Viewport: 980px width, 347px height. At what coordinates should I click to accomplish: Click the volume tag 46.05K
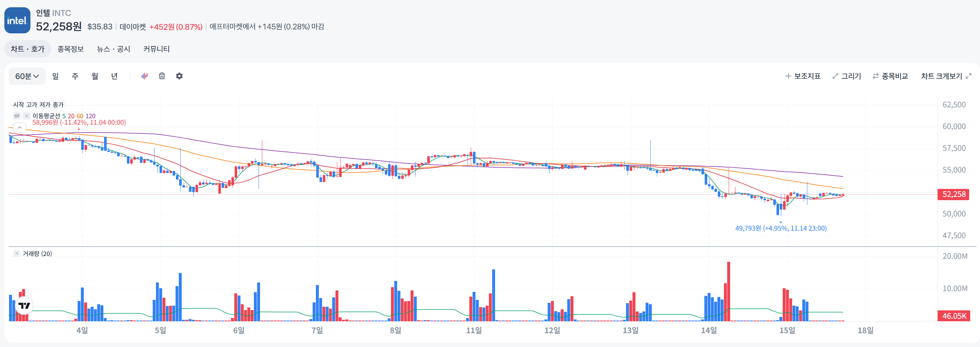pyautogui.click(x=954, y=316)
